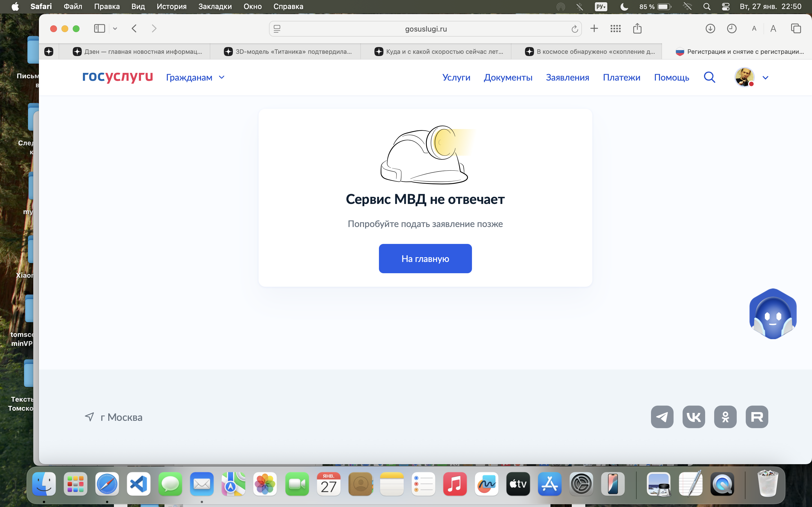This screenshot has height=507, width=812.
Task: Expand the sidebar tab group chevron
Action: pos(115,29)
